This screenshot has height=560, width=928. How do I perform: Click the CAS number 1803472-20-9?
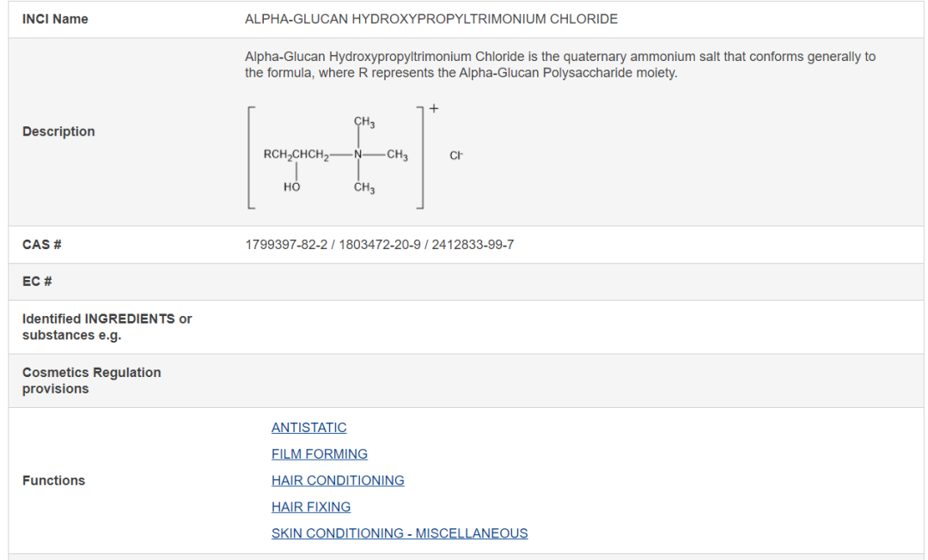(380, 245)
